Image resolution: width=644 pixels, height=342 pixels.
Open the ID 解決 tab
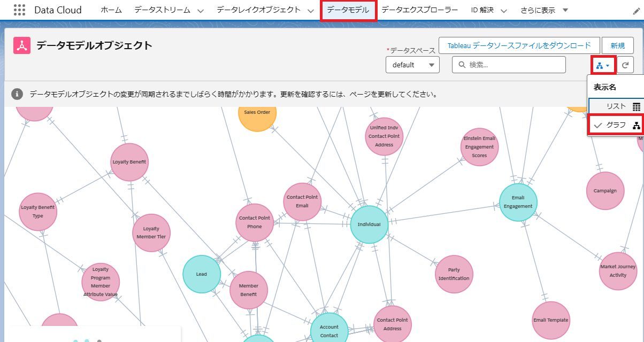pyautogui.click(x=482, y=10)
